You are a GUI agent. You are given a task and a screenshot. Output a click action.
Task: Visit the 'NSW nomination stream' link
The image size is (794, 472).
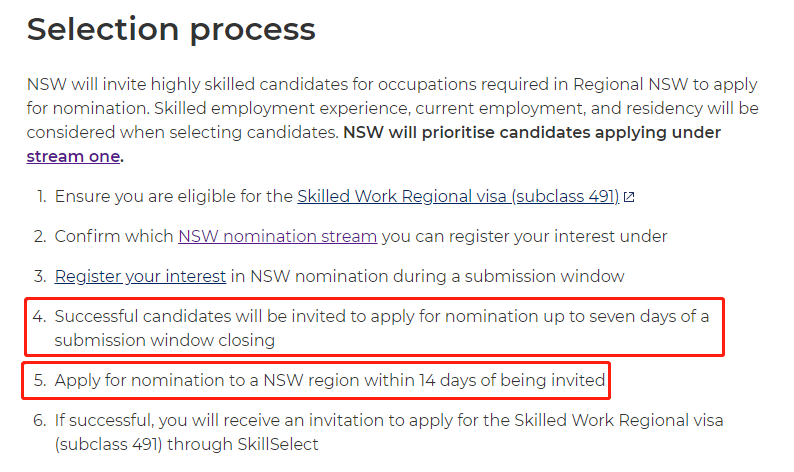coord(277,237)
